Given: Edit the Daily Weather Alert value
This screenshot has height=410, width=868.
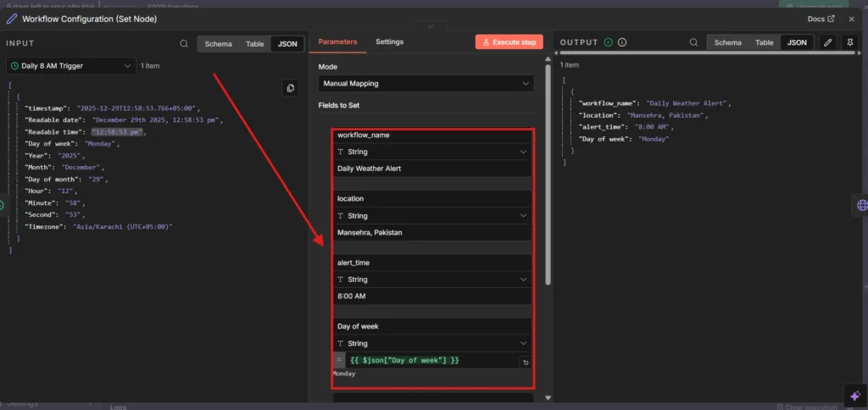Looking at the screenshot, I should pyautogui.click(x=432, y=169).
